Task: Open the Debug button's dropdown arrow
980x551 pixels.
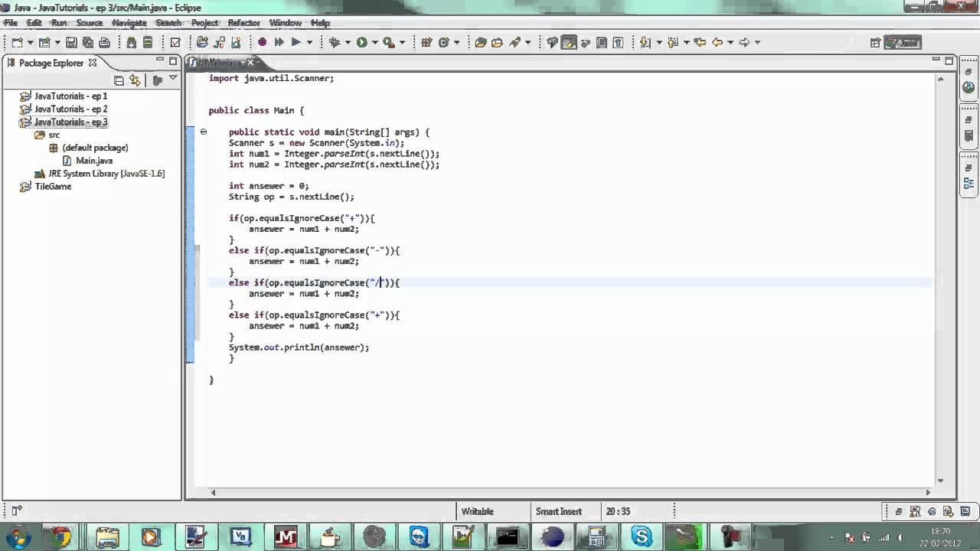Action: click(348, 43)
